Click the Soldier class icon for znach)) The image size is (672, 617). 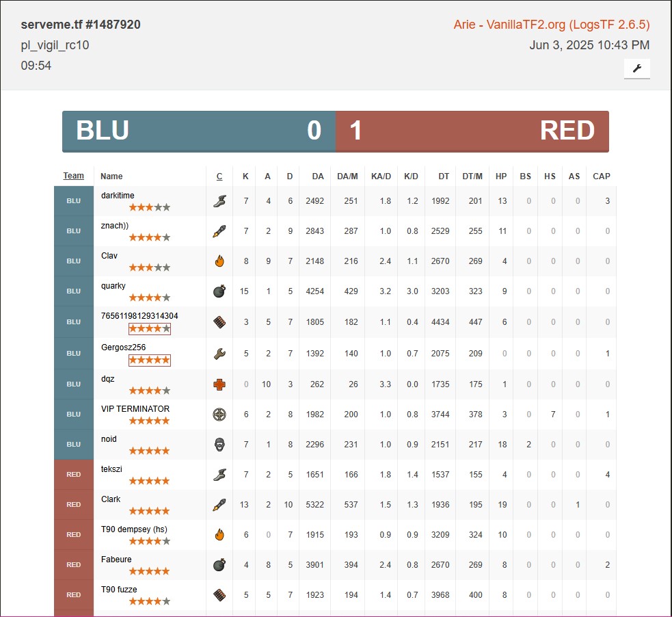click(219, 231)
